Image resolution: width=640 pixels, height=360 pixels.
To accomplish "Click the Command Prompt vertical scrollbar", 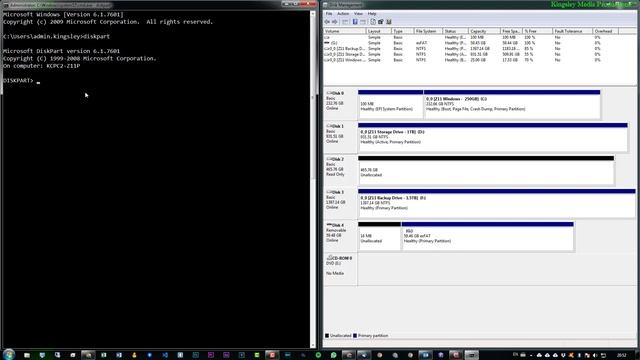I will (x=313, y=178).
